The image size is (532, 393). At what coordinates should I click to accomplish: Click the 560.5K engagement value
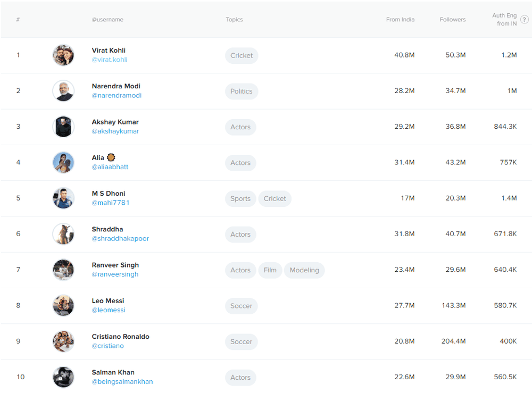pos(505,377)
